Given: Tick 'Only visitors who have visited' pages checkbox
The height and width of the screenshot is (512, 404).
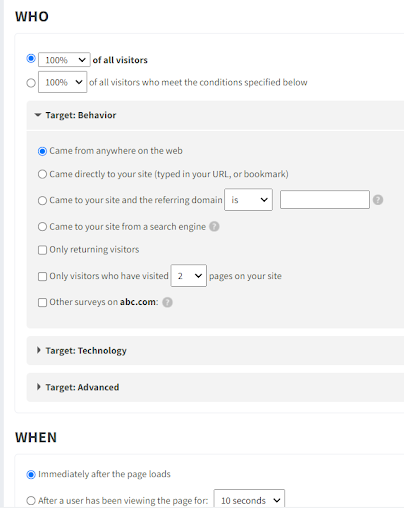Looking at the screenshot, I should point(42,276).
